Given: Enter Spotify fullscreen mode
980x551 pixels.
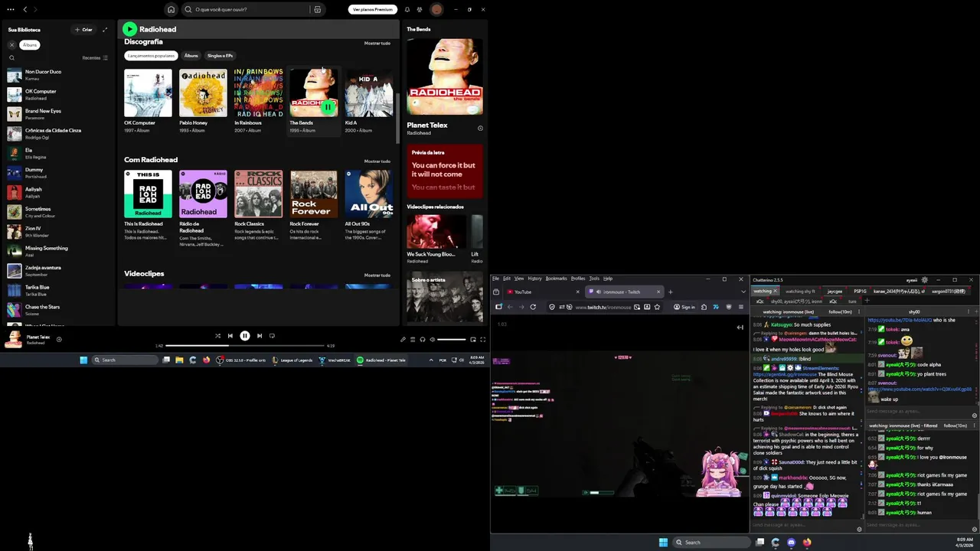Looking at the screenshot, I should click(482, 339).
